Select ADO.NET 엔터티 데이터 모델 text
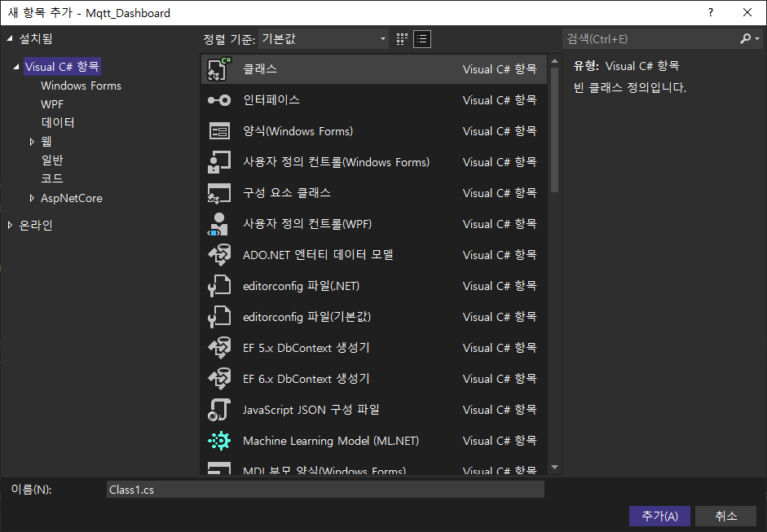The width and height of the screenshot is (767, 532). [x=318, y=255]
